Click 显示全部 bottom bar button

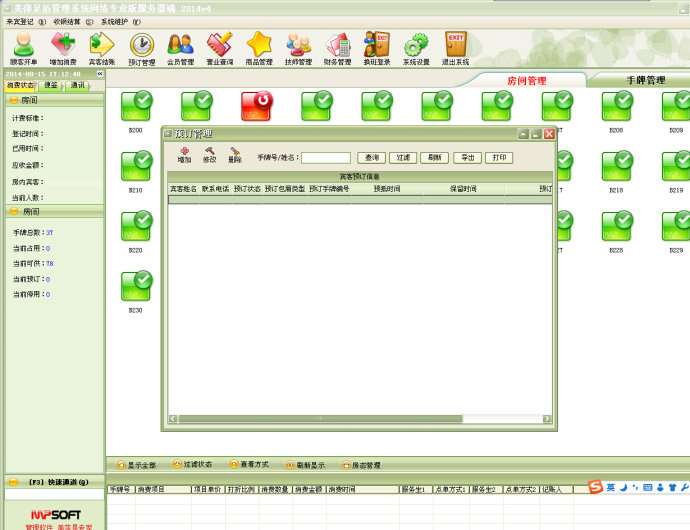click(136, 465)
